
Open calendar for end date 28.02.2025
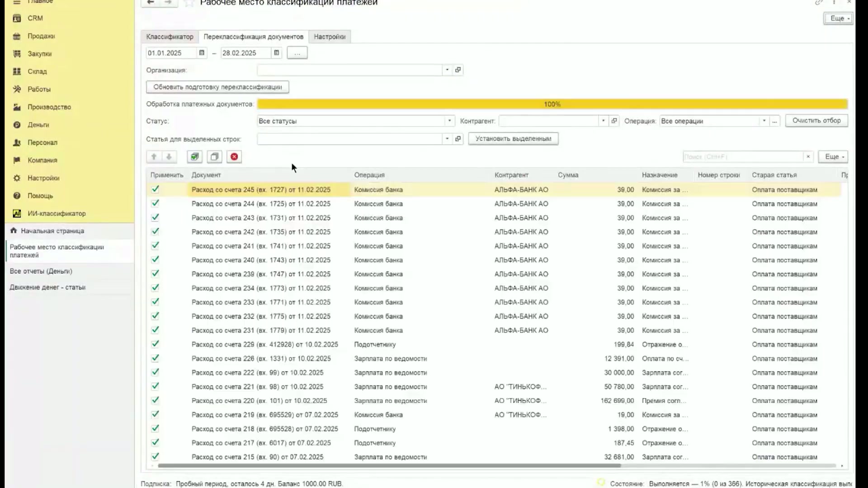click(x=276, y=53)
